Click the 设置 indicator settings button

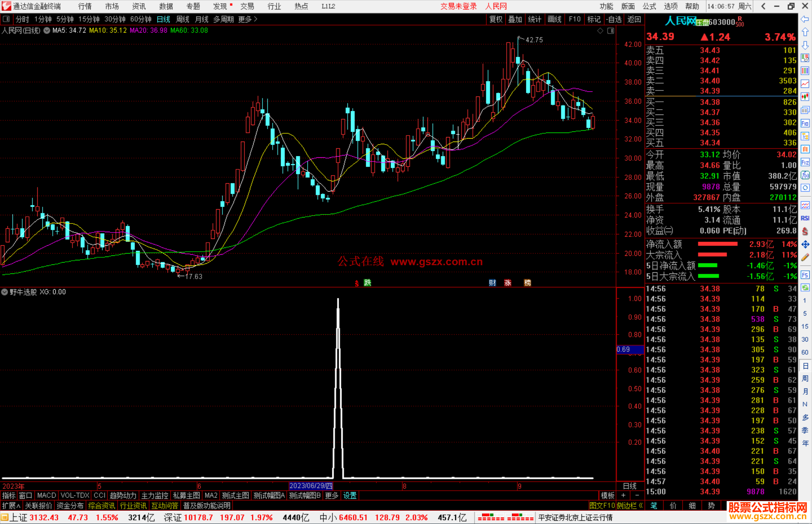[350, 495]
